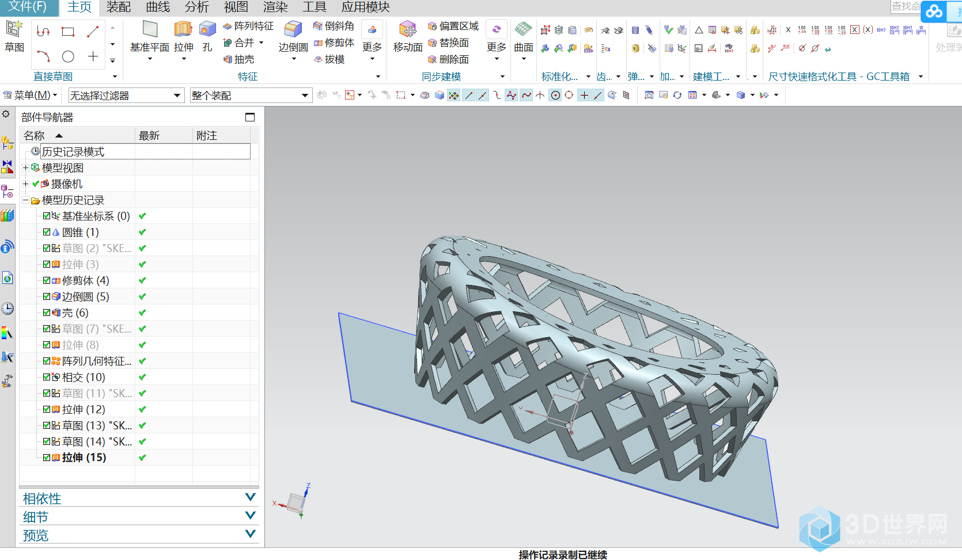Open the 菜单(M) dropdown
Image resolution: width=962 pixels, height=560 pixels.
(x=31, y=95)
